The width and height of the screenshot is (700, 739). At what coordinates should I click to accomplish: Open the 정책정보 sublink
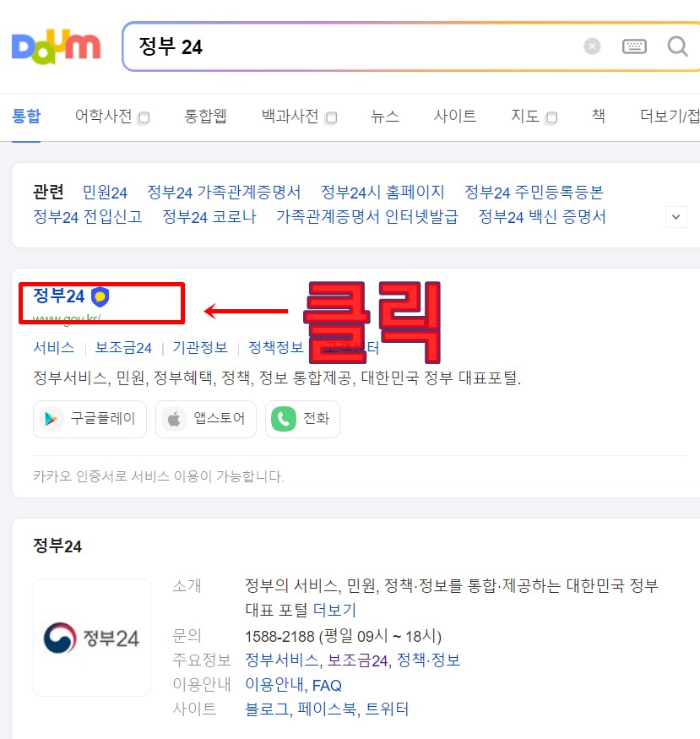pos(276,348)
